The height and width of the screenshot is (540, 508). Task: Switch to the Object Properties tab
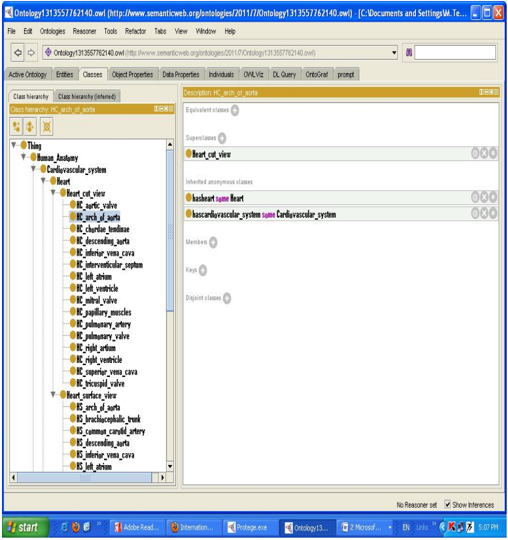(132, 74)
